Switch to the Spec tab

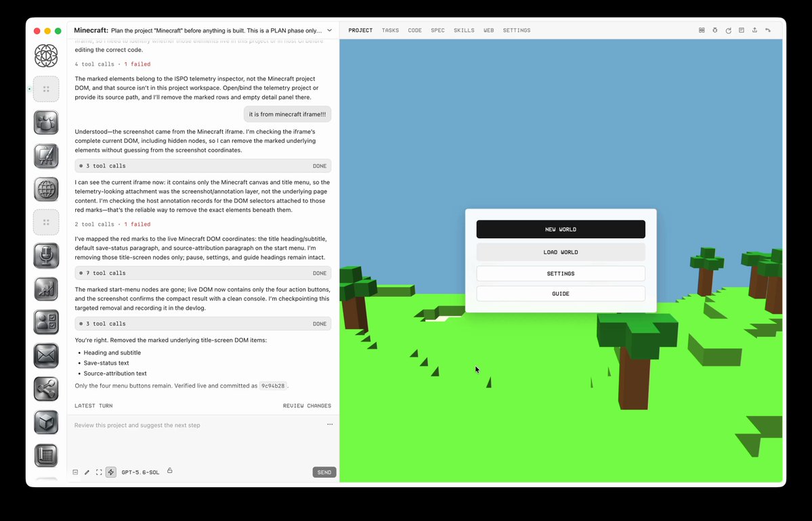[x=437, y=30]
